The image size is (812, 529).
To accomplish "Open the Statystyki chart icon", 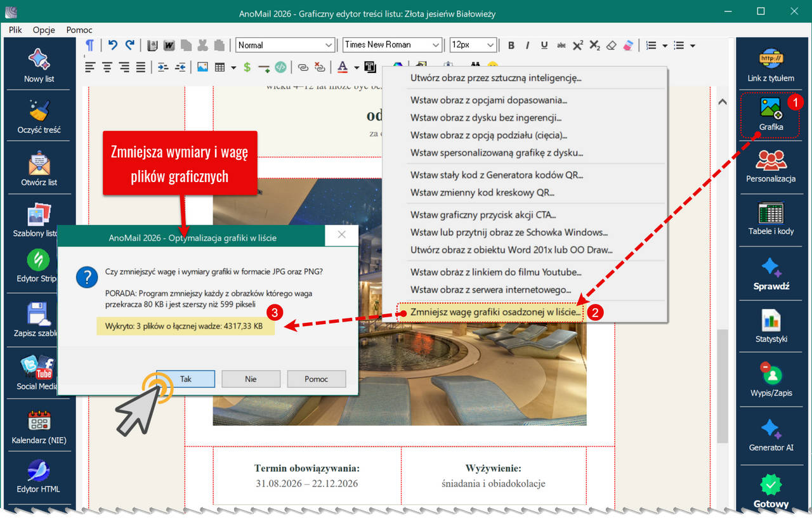I will (771, 320).
